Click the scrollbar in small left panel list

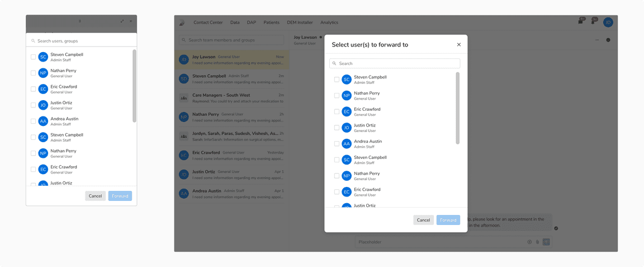click(134, 86)
